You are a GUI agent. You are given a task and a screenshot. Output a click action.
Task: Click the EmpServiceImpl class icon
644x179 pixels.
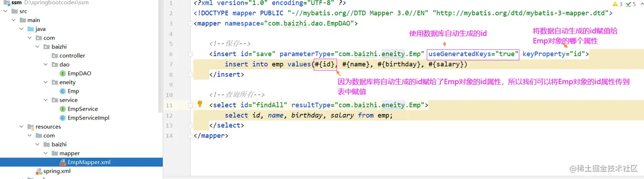click(63, 118)
